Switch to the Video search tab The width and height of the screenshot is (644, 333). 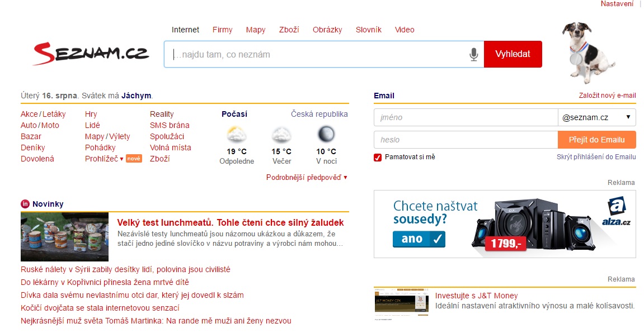click(x=405, y=30)
